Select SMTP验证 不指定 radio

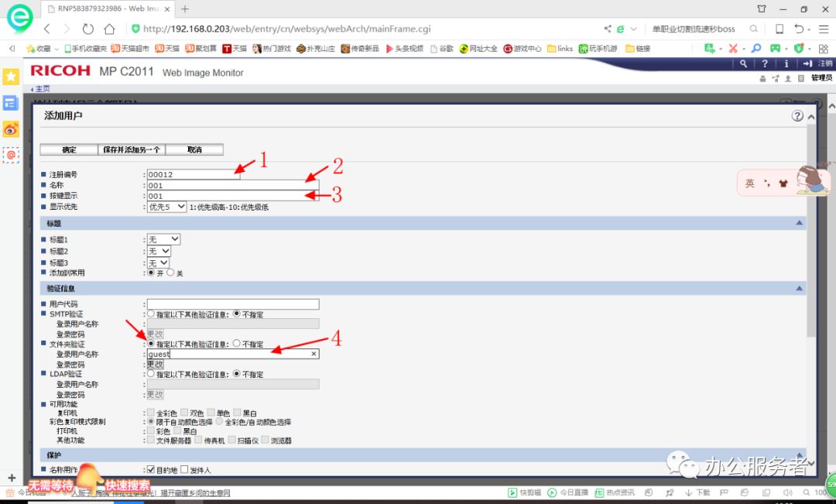(x=237, y=314)
